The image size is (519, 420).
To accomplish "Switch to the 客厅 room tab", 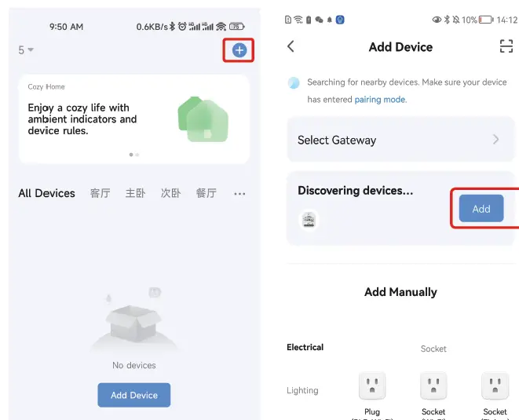I will tap(100, 193).
